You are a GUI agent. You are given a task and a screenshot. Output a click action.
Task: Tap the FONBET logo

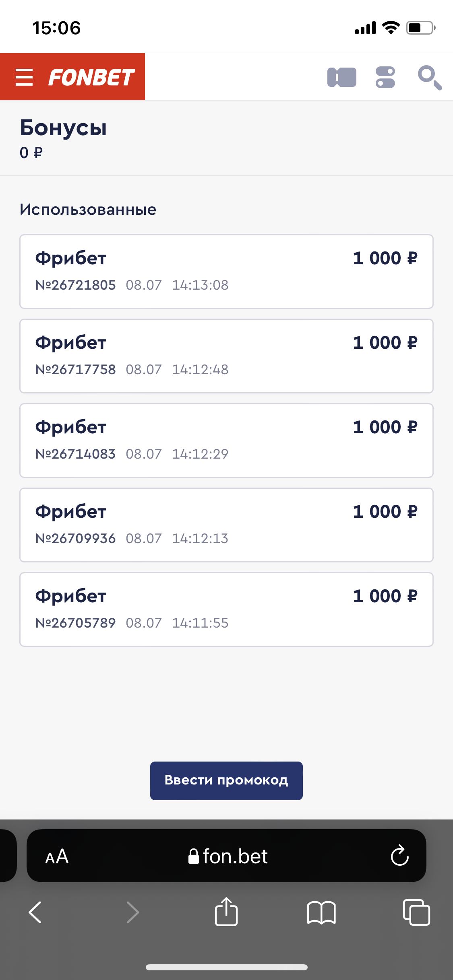91,77
